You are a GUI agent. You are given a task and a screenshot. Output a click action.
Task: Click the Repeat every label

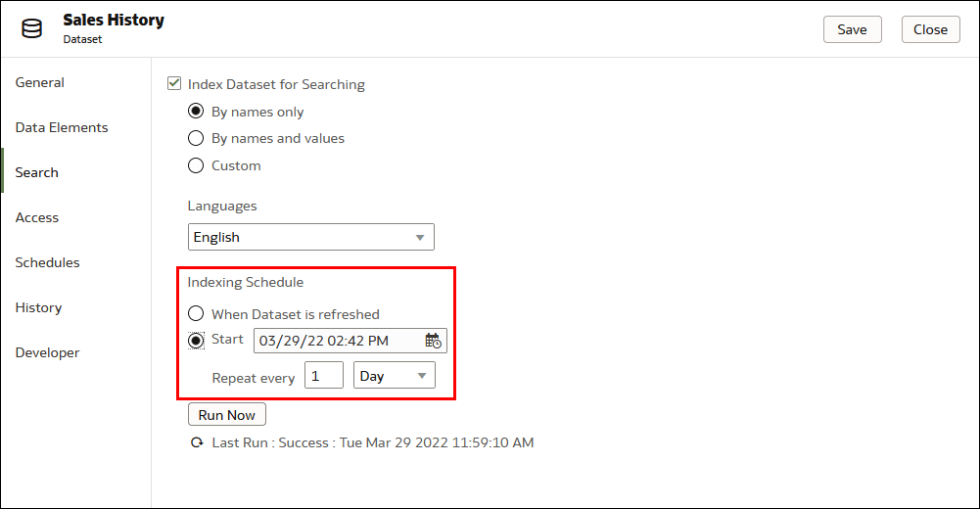tap(254, 378)
